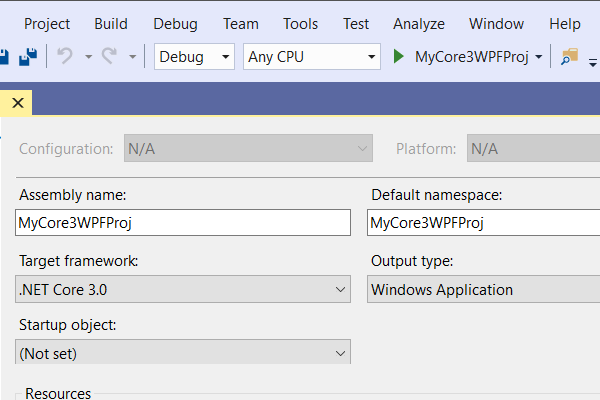Open the Build menu
This screenshot has width=600, height=400.
click(x=111, y=24)
